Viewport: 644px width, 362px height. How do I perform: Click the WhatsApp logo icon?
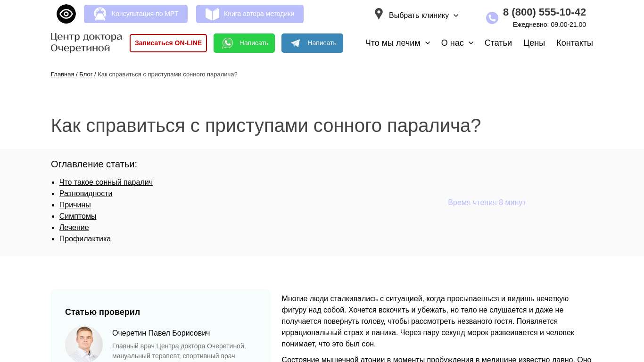pyautogui.click(x=228, y=43)
